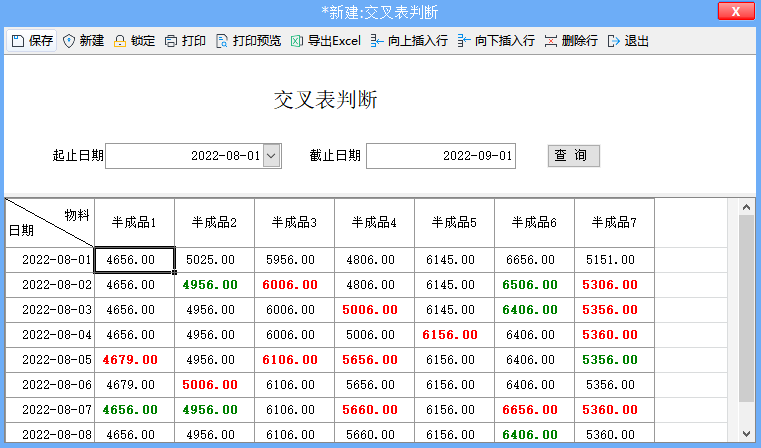
Task: Select the red cell 6156.00 in row 2022-08-04
Action: point(454,335)
